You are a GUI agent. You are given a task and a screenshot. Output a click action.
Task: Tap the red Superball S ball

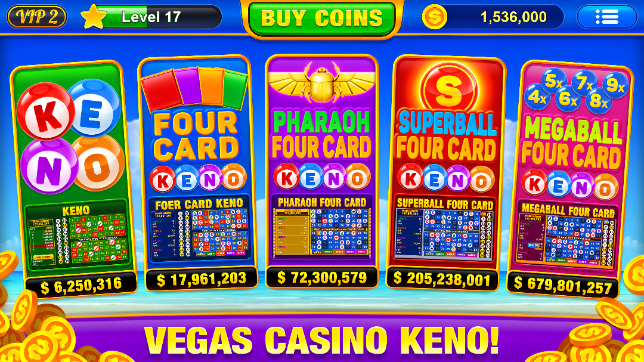pyautogui.click(x=447, y=89)
